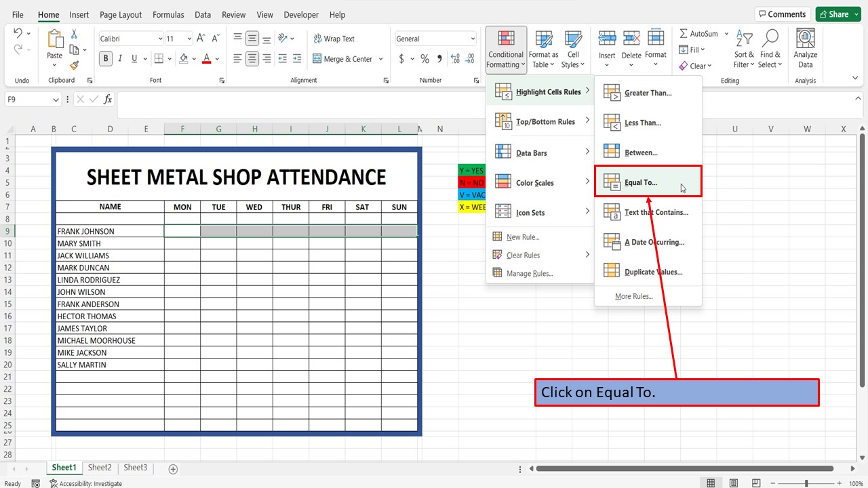The width and height of the screenshot is (868, 488).
Task: Toggle Wrap Text
Action: 334,39
